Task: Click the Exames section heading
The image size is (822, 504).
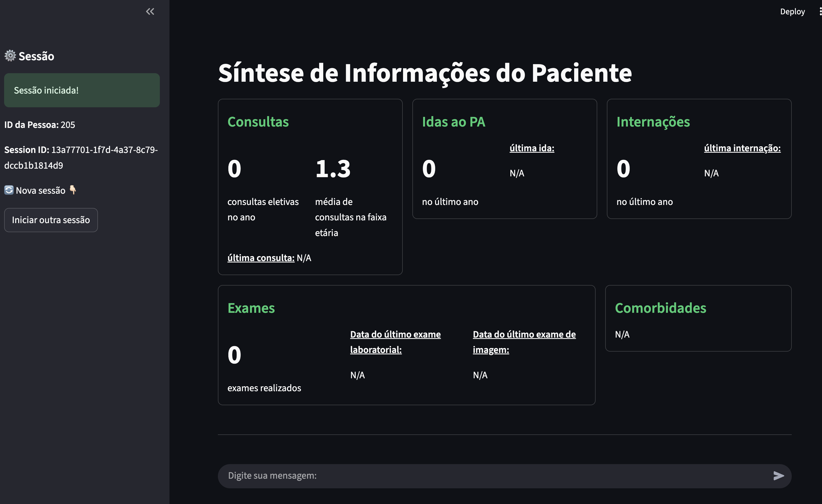Action: (251, 308)
